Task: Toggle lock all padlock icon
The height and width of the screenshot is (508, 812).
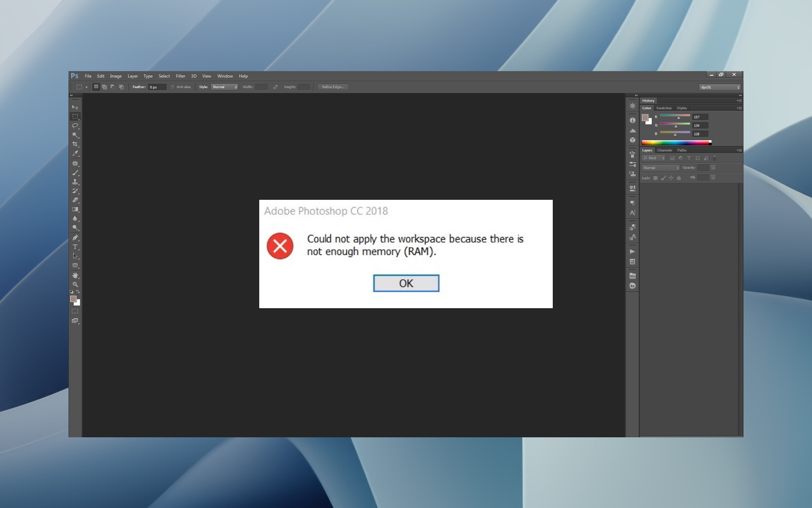Action: click(x=679, y=178)
